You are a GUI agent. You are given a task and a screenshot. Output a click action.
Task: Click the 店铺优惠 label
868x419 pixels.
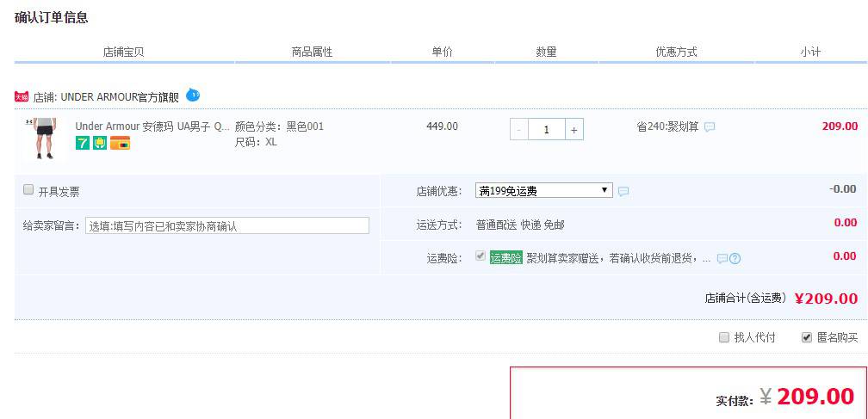pyautogui.click(x=439, y=192)
